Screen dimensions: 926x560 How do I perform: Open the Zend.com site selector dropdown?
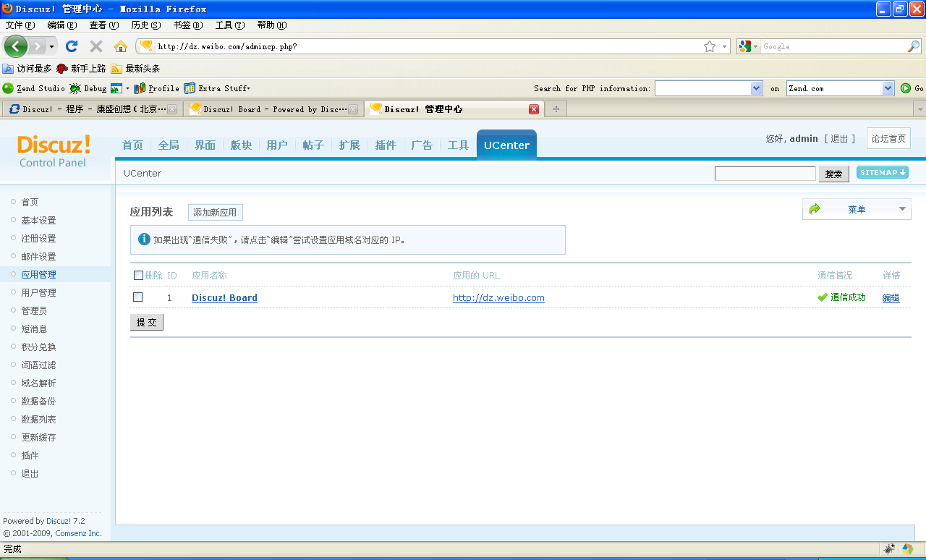point(888,88)
